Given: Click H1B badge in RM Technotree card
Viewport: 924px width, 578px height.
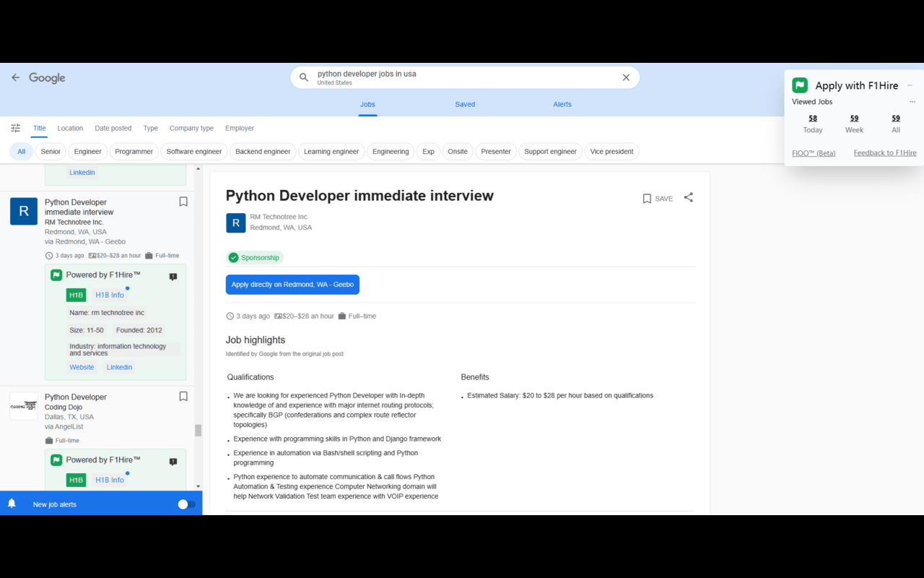Looking at the screenshot, I should [76, 295].
